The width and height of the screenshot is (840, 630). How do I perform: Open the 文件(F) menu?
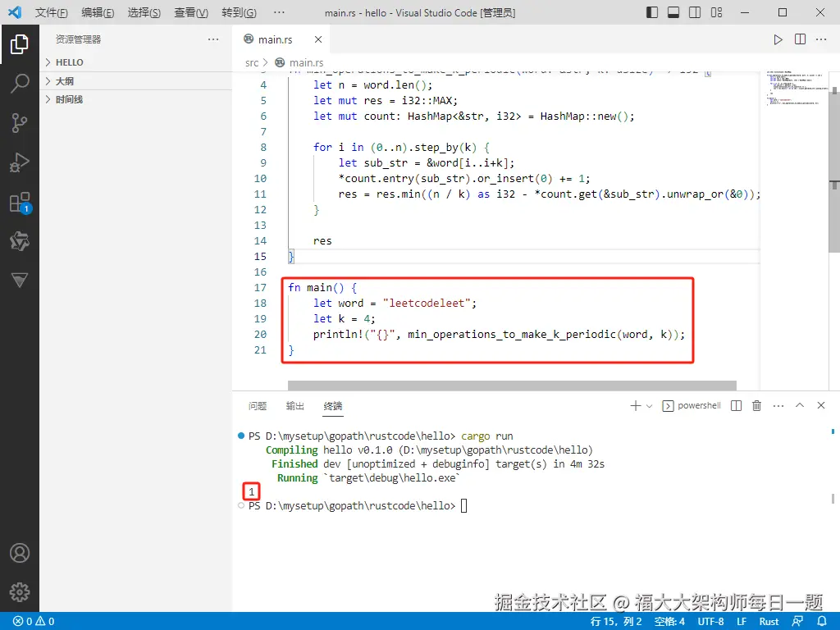point(52,12)
